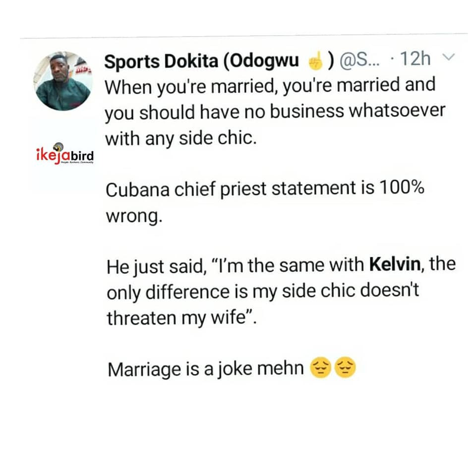Click the 'Cubana chief priest statement' line
The image size is (476, 476).
coord(228,189)
